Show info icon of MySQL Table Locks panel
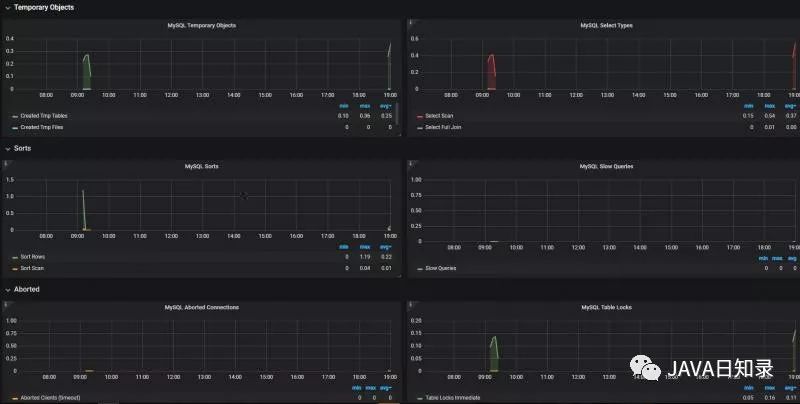Viewport: 800px width, 404px height. click(x=411, y=305)
